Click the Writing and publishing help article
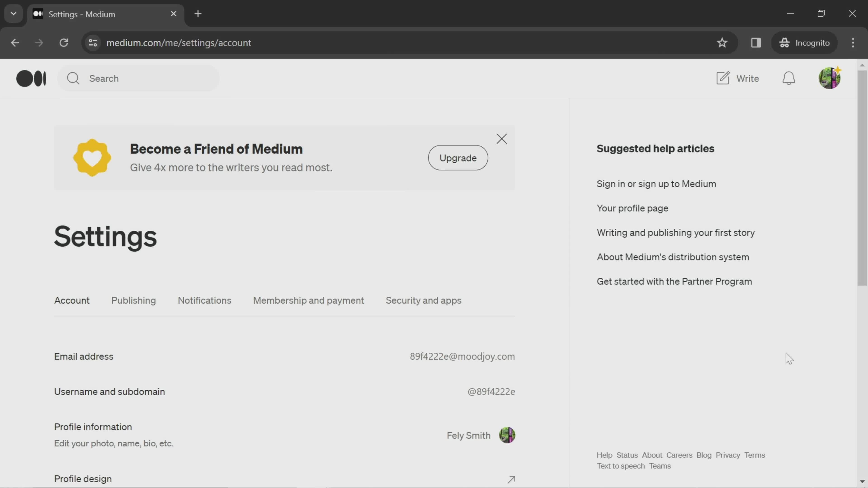 [676, 232]
